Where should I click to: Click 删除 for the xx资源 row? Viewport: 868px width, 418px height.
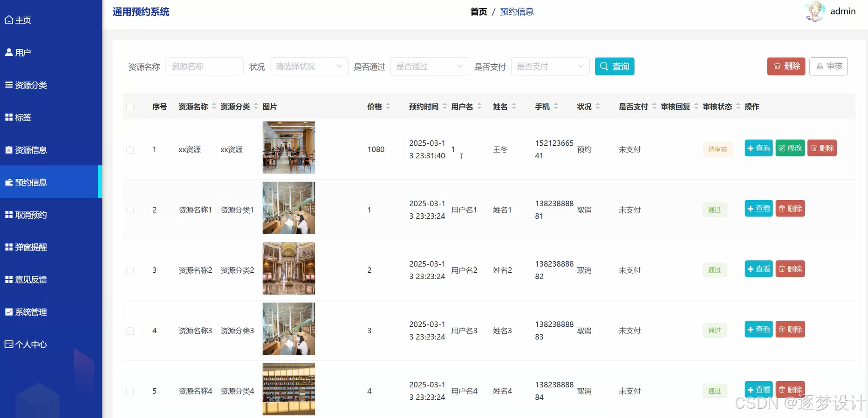tap(822, 148)
